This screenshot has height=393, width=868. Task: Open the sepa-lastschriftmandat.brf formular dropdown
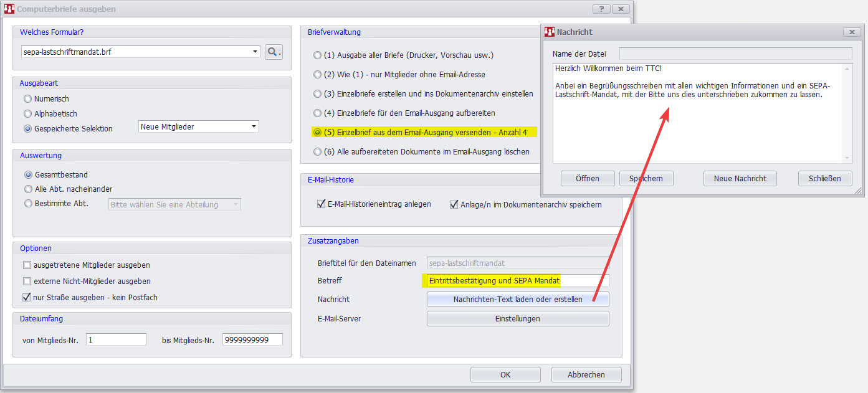pos(255,52)
